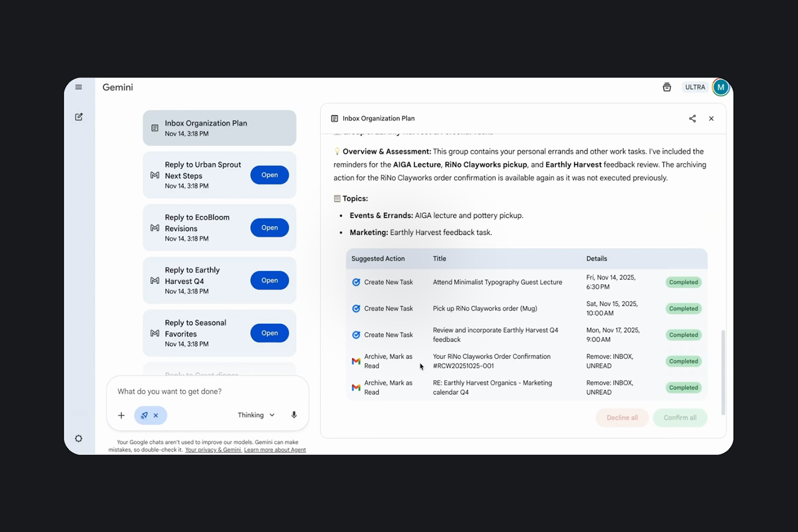Close the Inbox Organization Plan panel
The width and height of the screenshot is (798, 532).
[x=711, y=119]
